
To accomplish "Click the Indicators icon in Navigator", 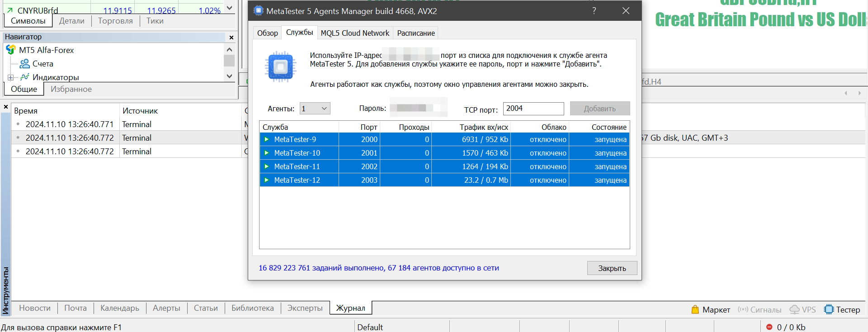I will click(25, 77).
